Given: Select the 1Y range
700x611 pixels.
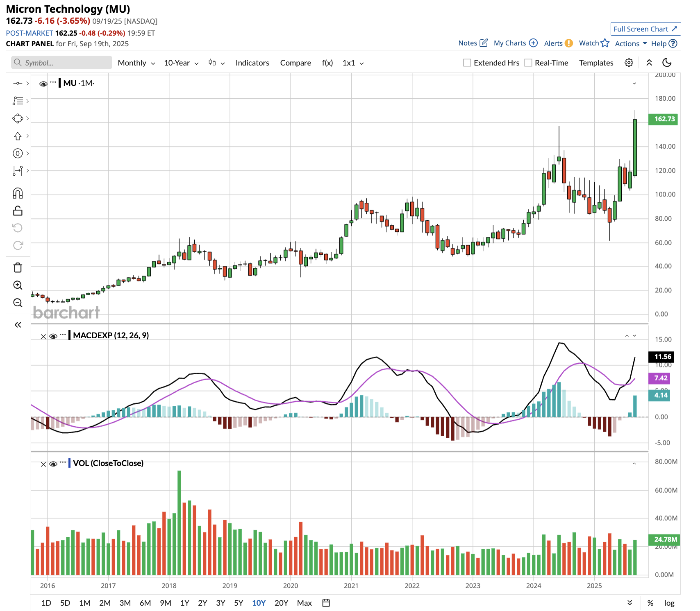Looking at the screenshot, I should coord(185,603).
